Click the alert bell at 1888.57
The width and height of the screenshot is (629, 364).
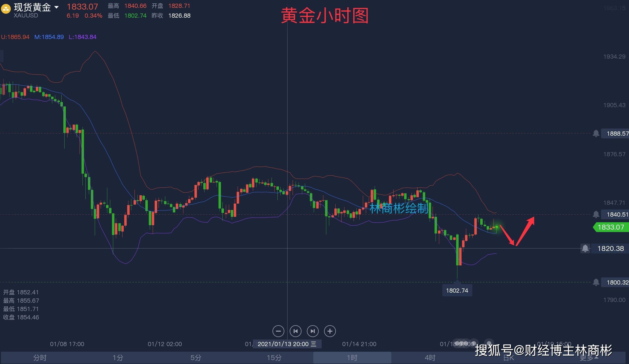click(x=596, y=133)
